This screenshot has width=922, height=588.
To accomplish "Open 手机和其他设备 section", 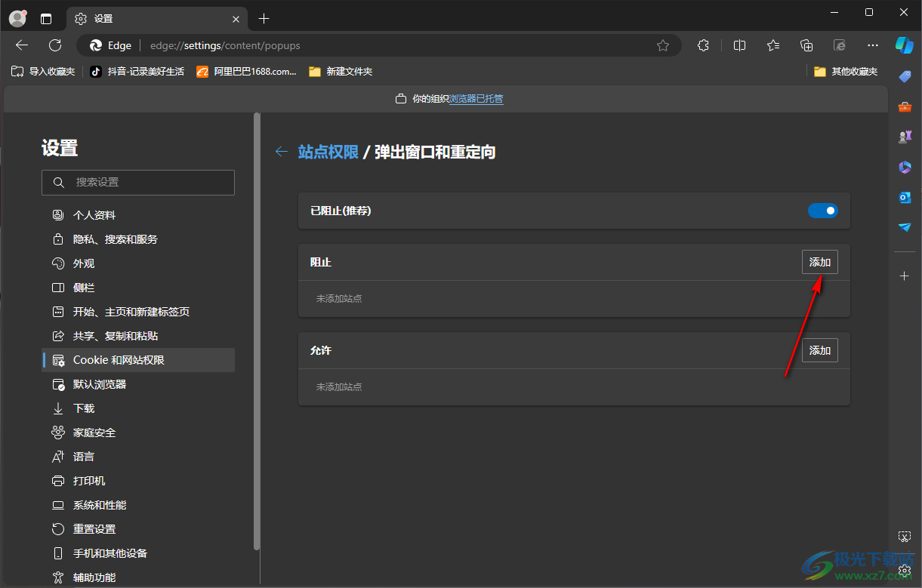I will pos(138,553).
